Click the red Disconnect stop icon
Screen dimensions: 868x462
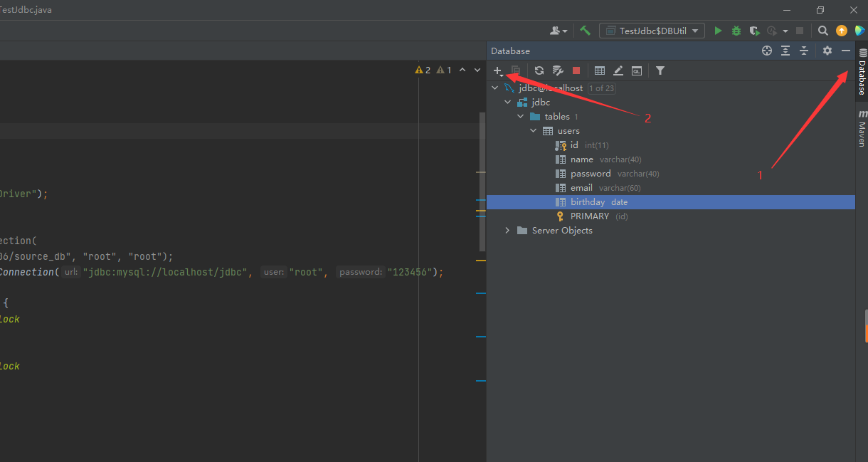pyautogui.click(x=576, y=70)
